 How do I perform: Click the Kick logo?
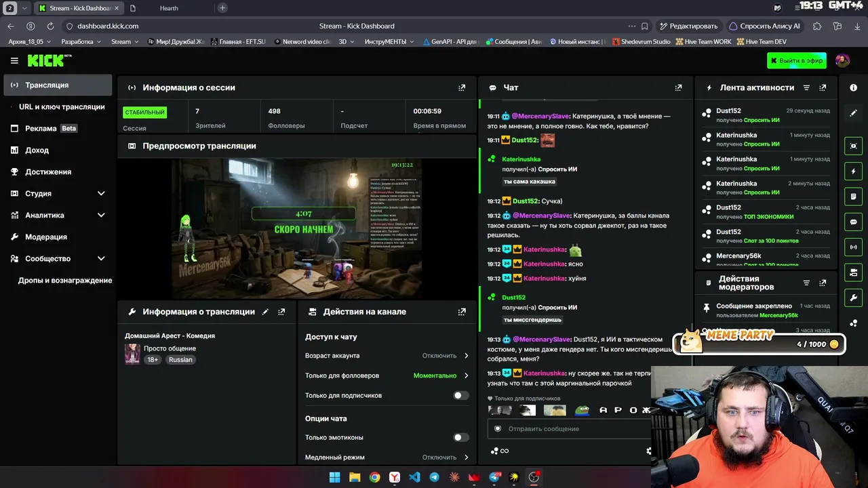click(49, 60)
